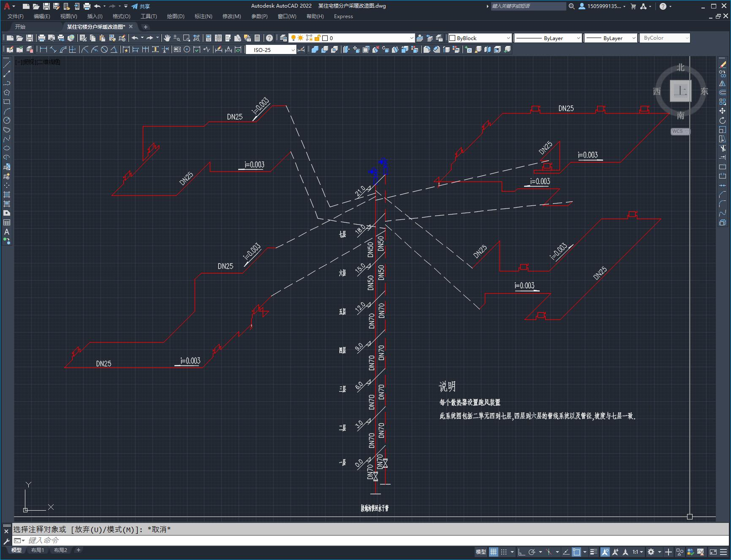The height and width of the screenshot is (560, 731).
Task: Switch to the 开始 tab
Action: coord(20,27)
